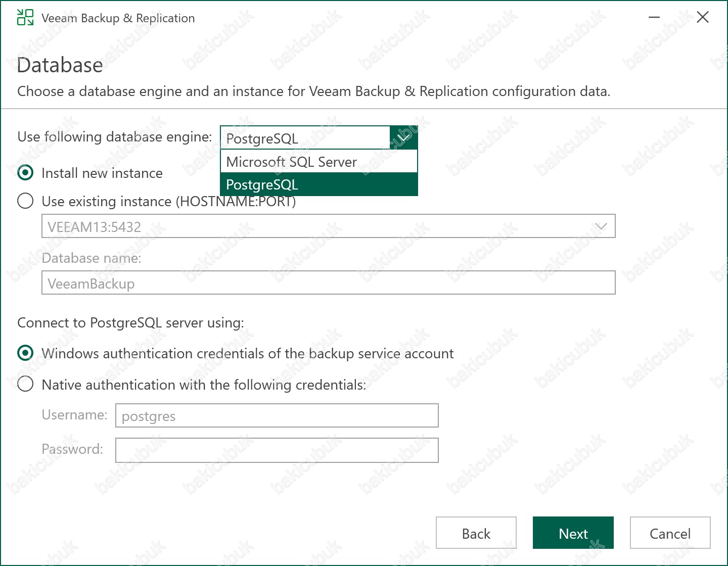This screenshot has height=566, width=728.
Task: Click the Password input field
Action: click(277, 450)
